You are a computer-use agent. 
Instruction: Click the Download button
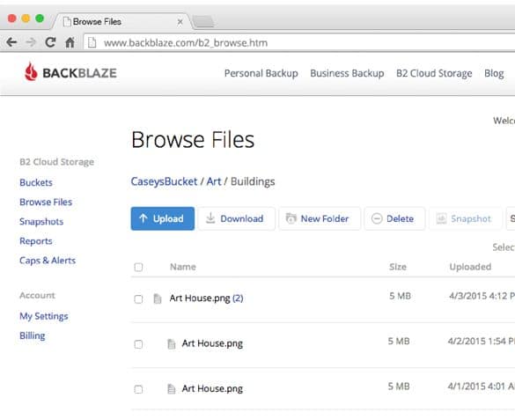[237, 218]
